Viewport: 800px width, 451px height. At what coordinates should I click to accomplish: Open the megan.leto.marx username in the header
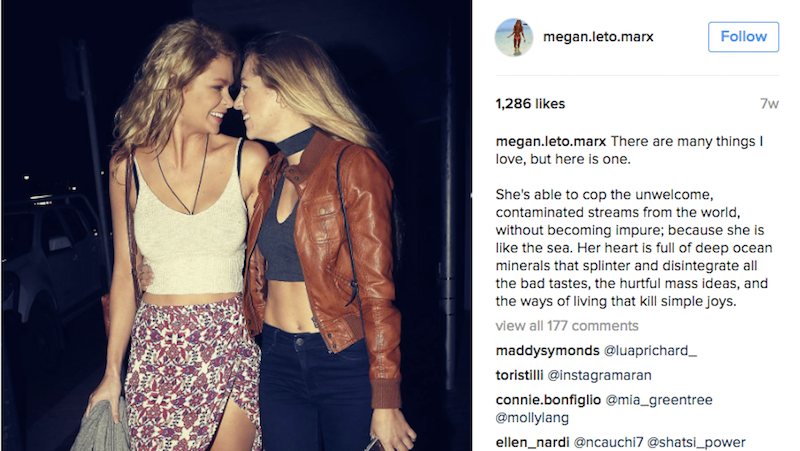pyautogui.click(x=598, y=37)
